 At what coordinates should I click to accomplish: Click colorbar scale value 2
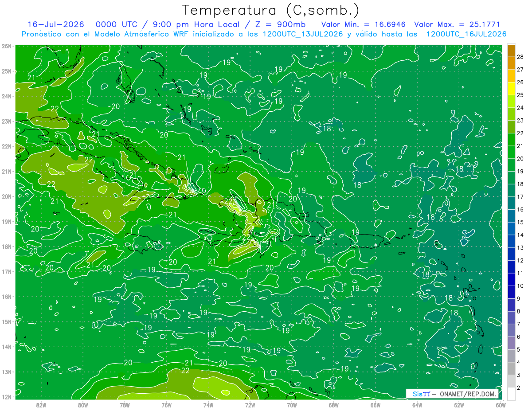[x=519, y=388]
